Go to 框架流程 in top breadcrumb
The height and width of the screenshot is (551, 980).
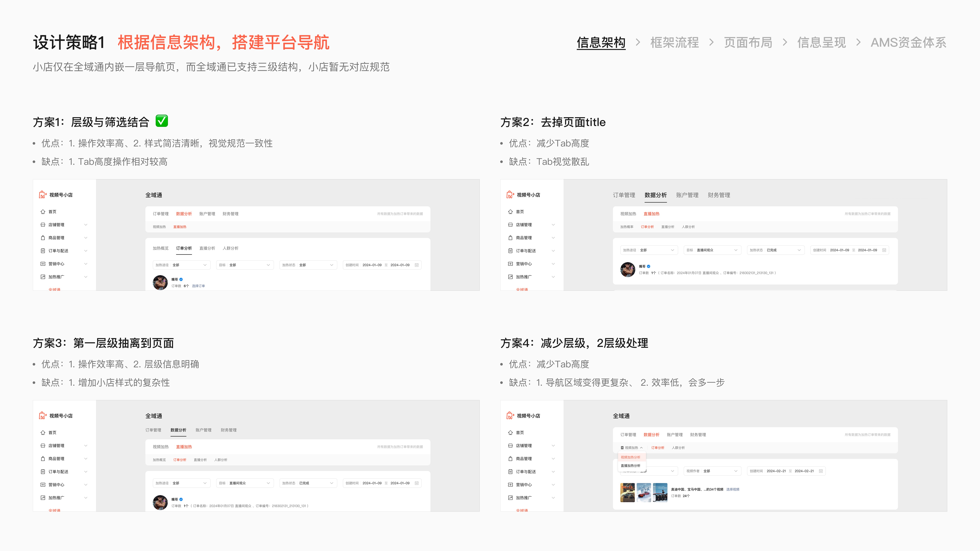(x=674, y=43)
